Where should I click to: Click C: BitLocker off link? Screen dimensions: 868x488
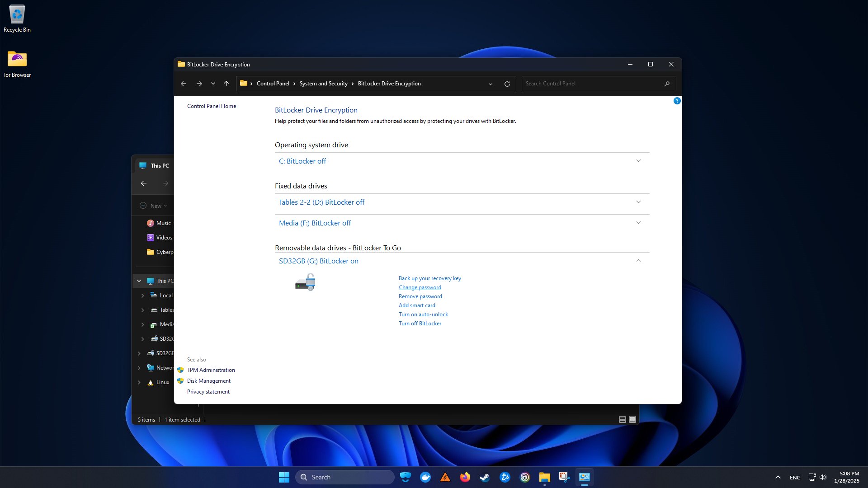[x=302, y=161]
